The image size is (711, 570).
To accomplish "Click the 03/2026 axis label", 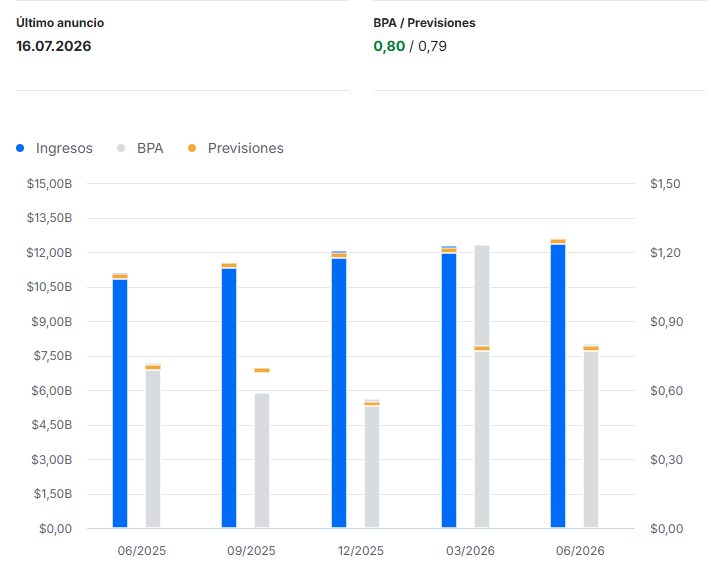I will [470, 551].
